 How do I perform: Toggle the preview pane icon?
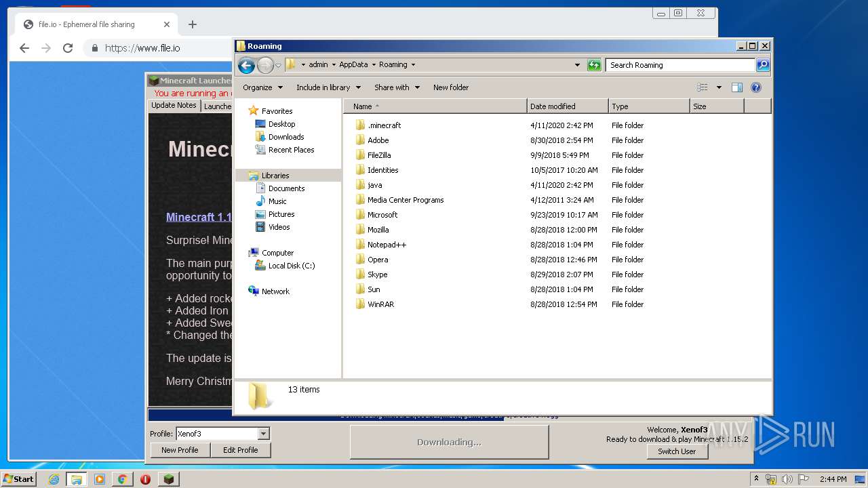pos(737,87)
